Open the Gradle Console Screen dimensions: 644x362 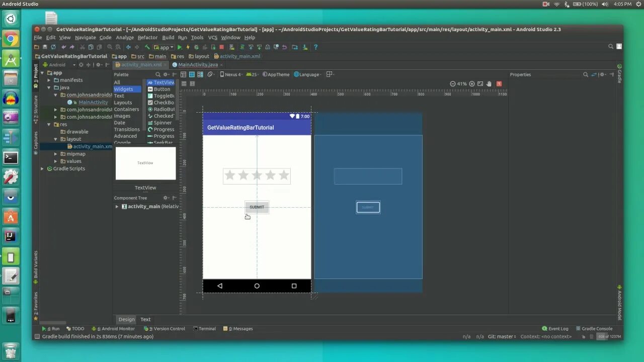pos(594,329)
